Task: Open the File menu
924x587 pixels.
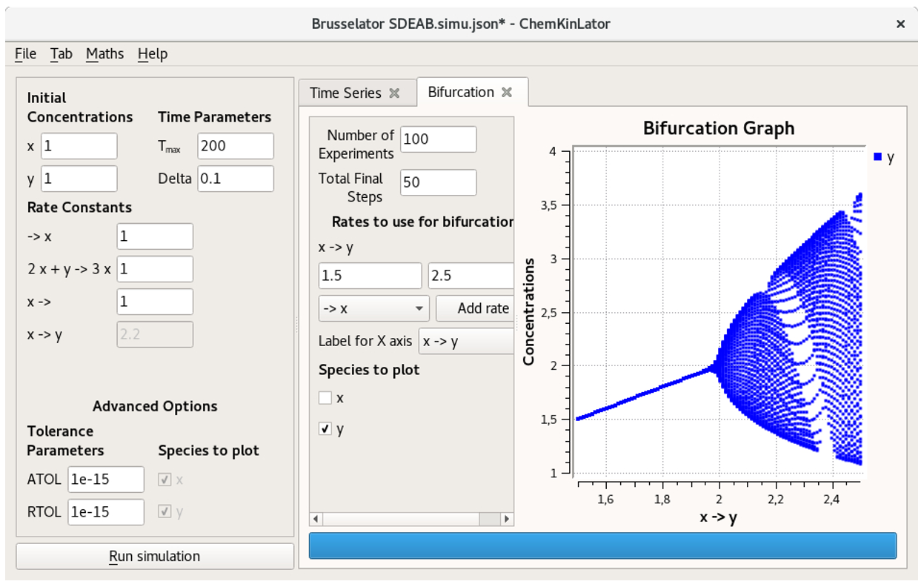Action: coord(25,53)
